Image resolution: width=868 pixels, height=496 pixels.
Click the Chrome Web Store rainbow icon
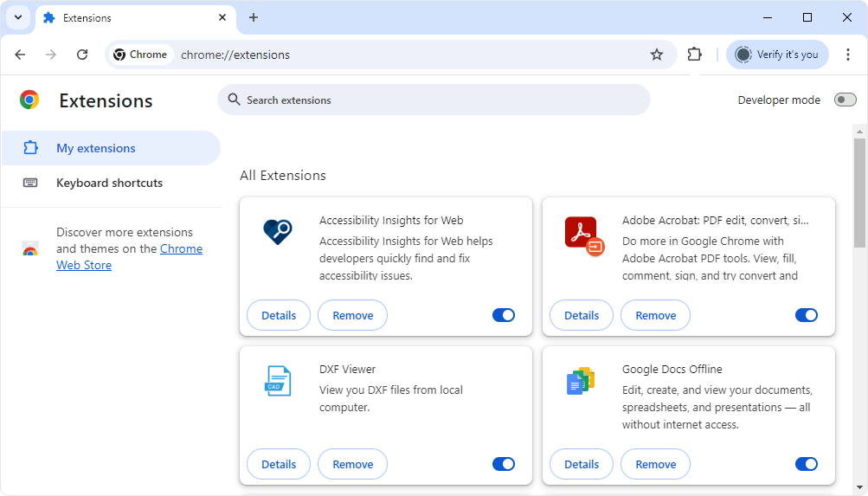(30, 248)
